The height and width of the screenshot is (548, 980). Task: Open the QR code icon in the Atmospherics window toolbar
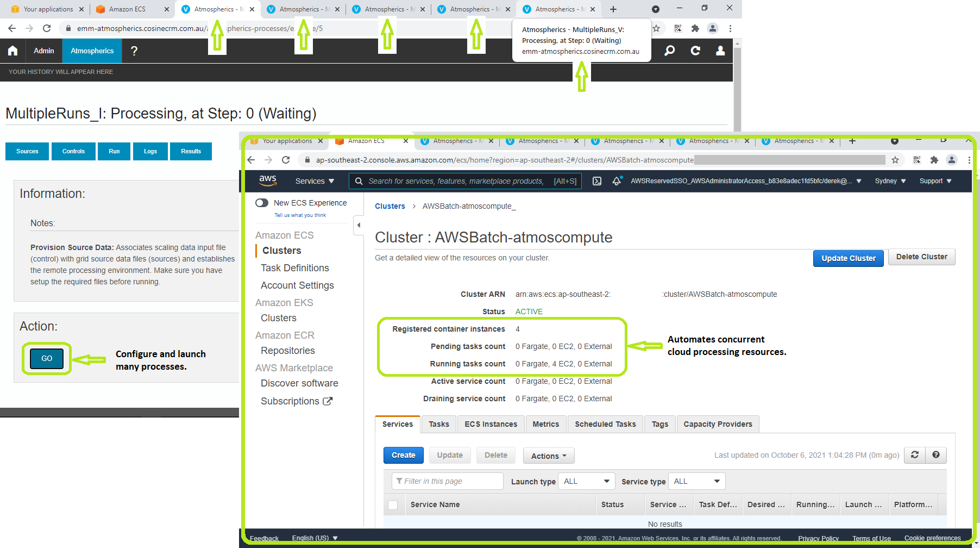click(678, 28)
